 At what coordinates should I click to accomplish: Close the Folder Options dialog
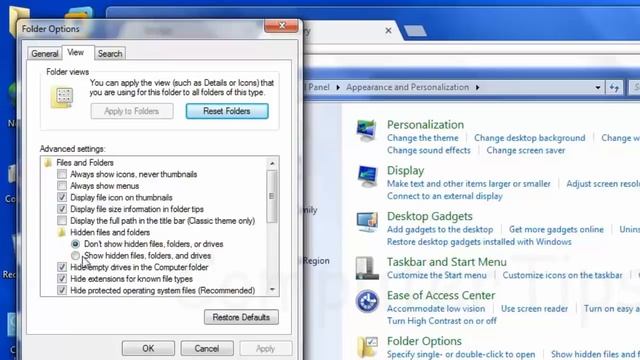[x=281, y=26]
